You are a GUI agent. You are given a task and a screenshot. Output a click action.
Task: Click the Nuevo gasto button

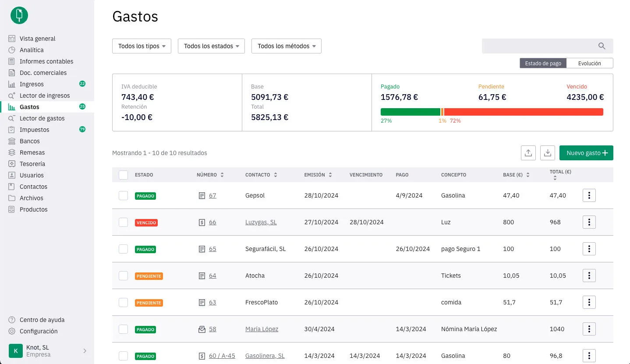586,153
